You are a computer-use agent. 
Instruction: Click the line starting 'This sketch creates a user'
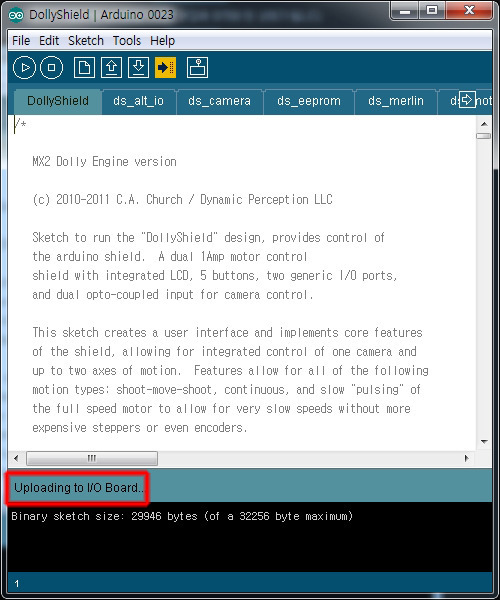click(227, 333)
